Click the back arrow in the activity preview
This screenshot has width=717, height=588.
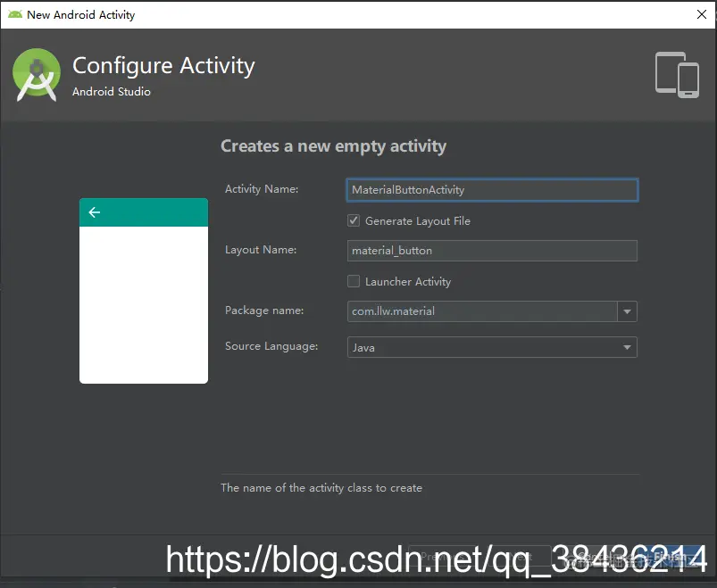tap(95, 212)
